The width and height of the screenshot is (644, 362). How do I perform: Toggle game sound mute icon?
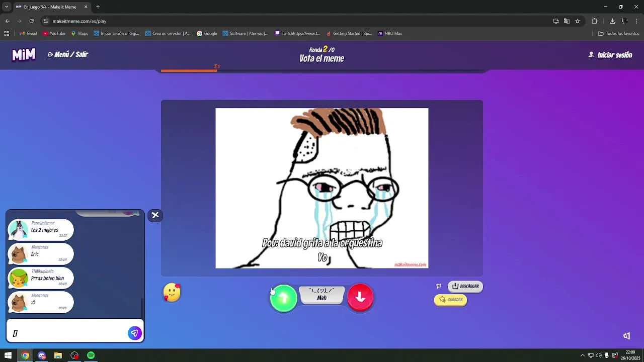click(626, 336)
